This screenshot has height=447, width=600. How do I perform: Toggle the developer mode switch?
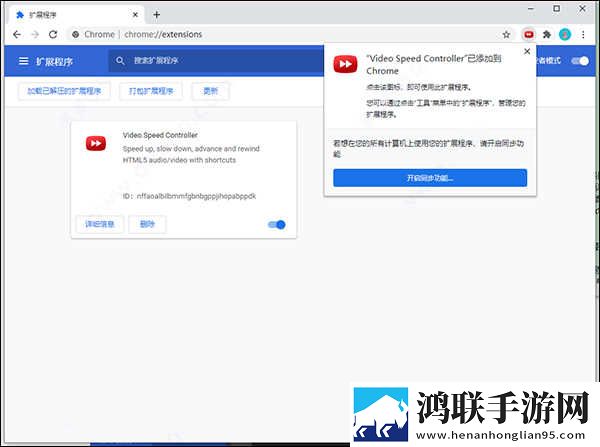580,61
